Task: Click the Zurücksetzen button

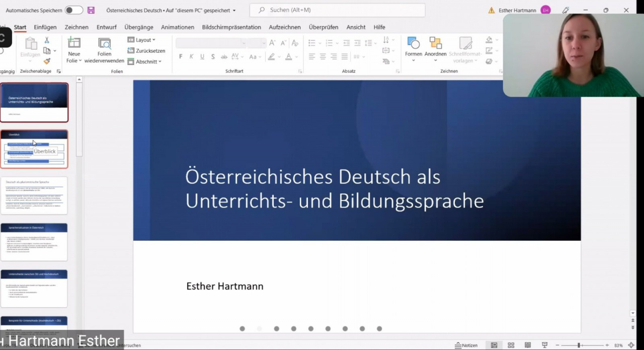Action: [x=146, y=50]
